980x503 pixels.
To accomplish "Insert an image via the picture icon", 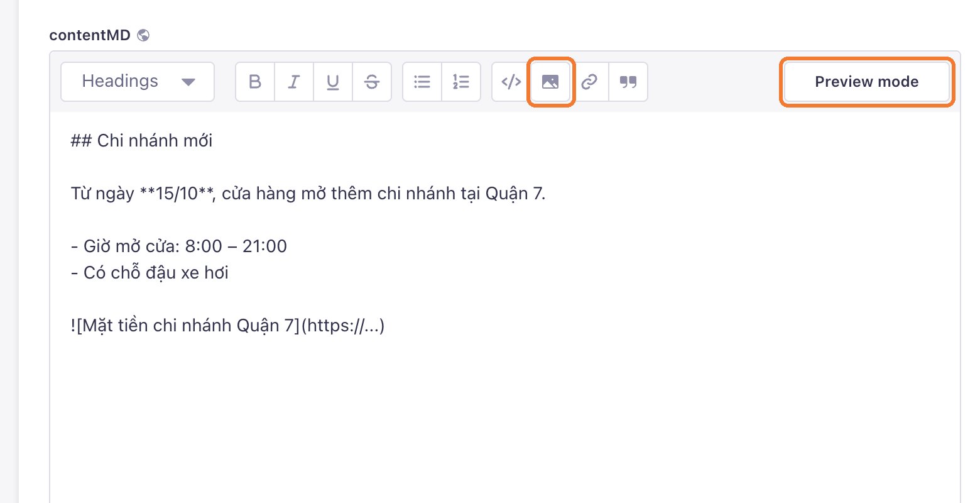I will click(x=550, y=82).
